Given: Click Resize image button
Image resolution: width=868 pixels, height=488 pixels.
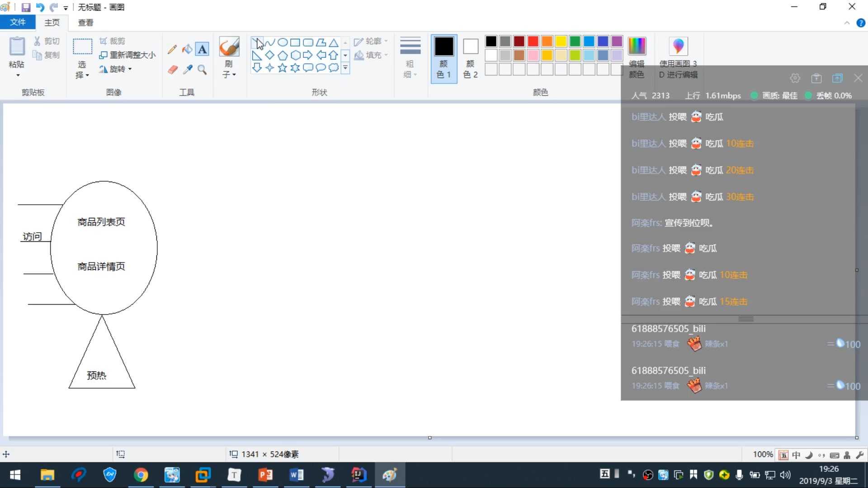Looking at the screenshot, I should point(127,55).
